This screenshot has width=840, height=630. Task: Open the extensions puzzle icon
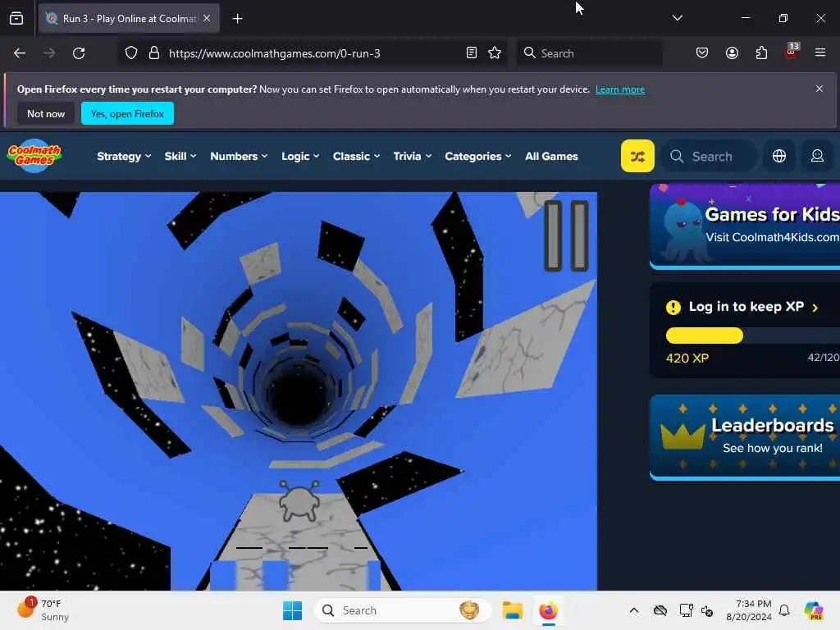[761, 53]
